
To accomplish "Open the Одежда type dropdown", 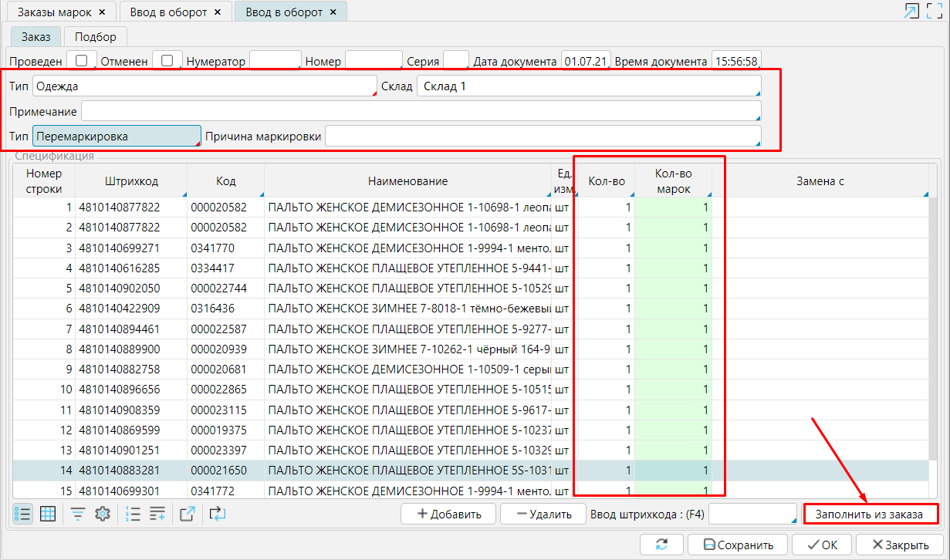I will coord(204,86).
